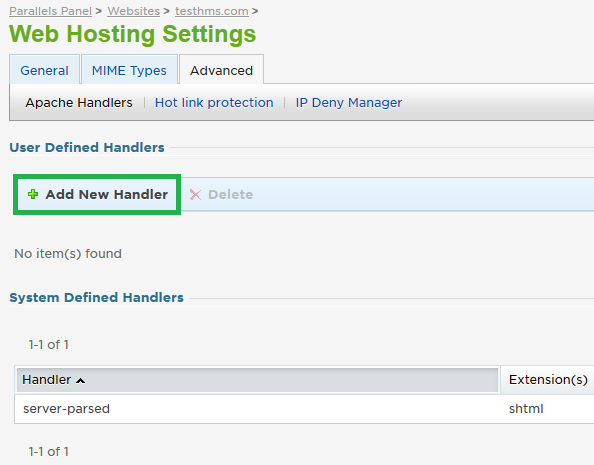The image size is (594, 465).
Task: Click the System Defined Handlers section heading
Action: click(x=96, y=297)
